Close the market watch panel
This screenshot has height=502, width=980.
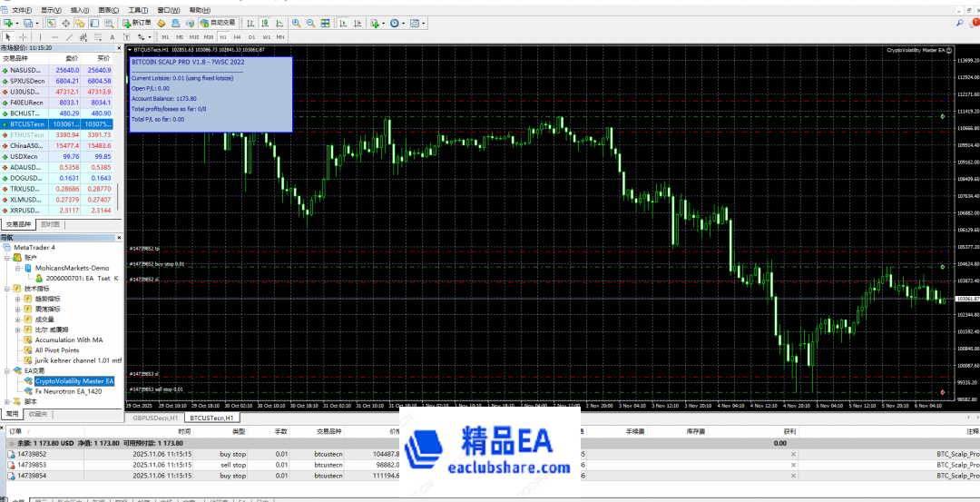pyautogui.click(x=119, y=47)
